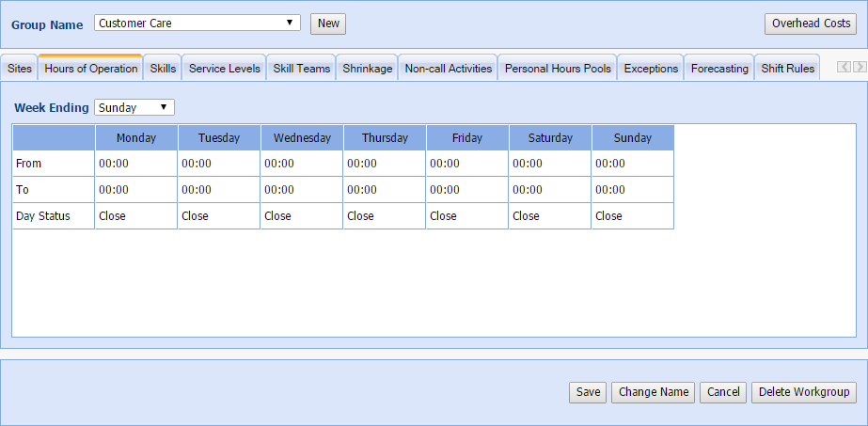View the Forecasting tab
868x426 pixels.
click(719, 69)
